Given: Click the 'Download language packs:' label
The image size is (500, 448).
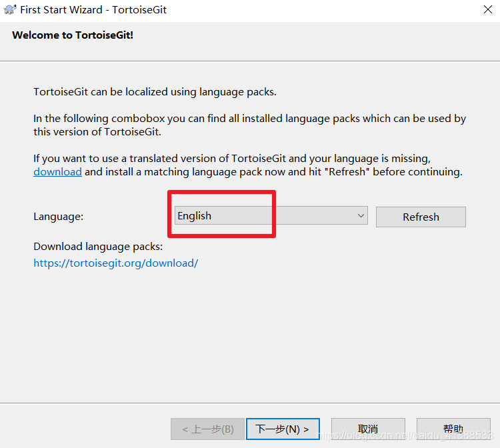Looking at the screenshot, I should coord(98,247).
